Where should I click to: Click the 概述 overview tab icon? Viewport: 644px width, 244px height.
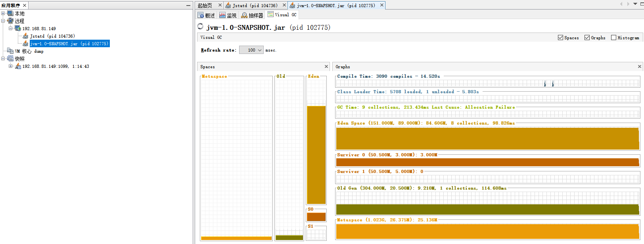(x=201, y=15)
